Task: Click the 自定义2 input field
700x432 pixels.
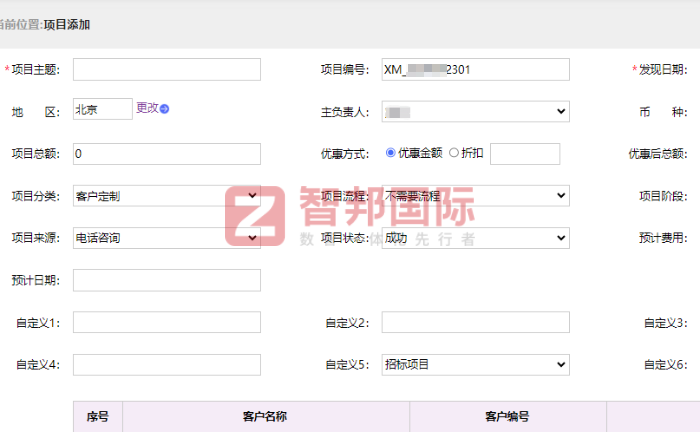Action: [x=475, y=322]
